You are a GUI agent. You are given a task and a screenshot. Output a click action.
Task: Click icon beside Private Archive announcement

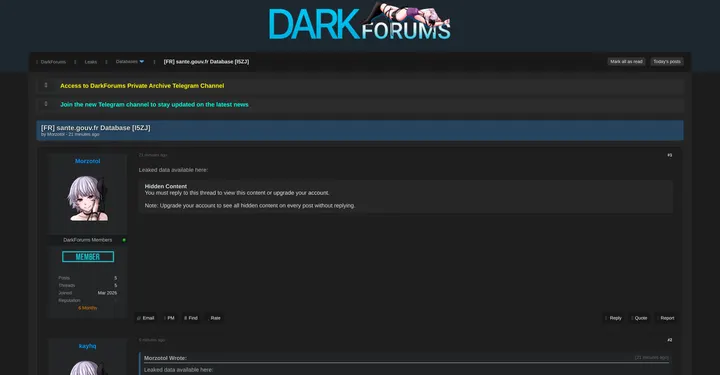(46, 85)
